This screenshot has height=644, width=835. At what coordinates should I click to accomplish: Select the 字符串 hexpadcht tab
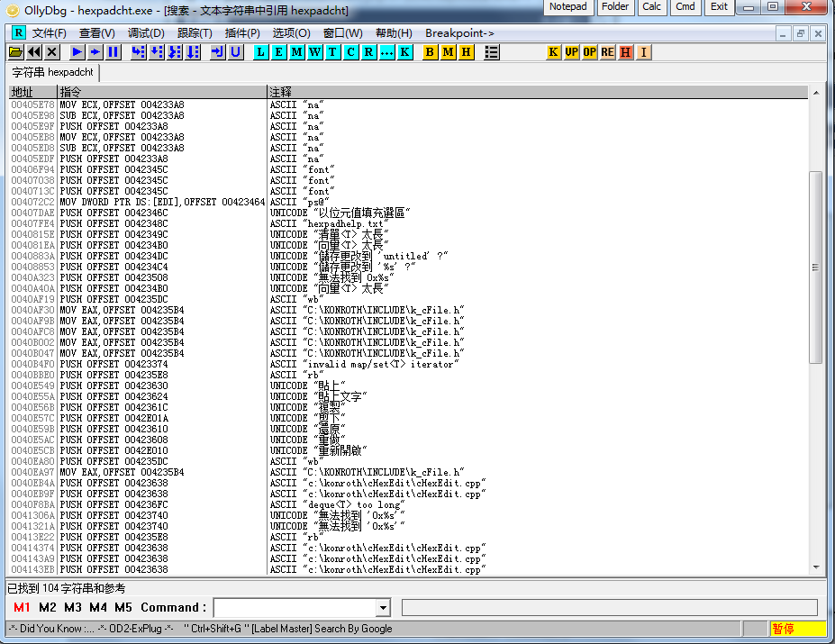[53, 72]
